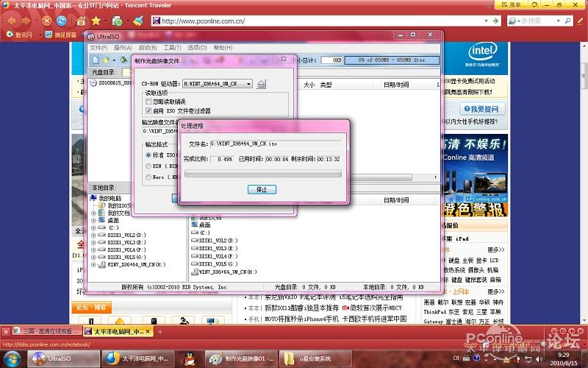Refresh the page with the reload icon
The width and height of the screenshot is (588, 368).
[x=62, y=21]
